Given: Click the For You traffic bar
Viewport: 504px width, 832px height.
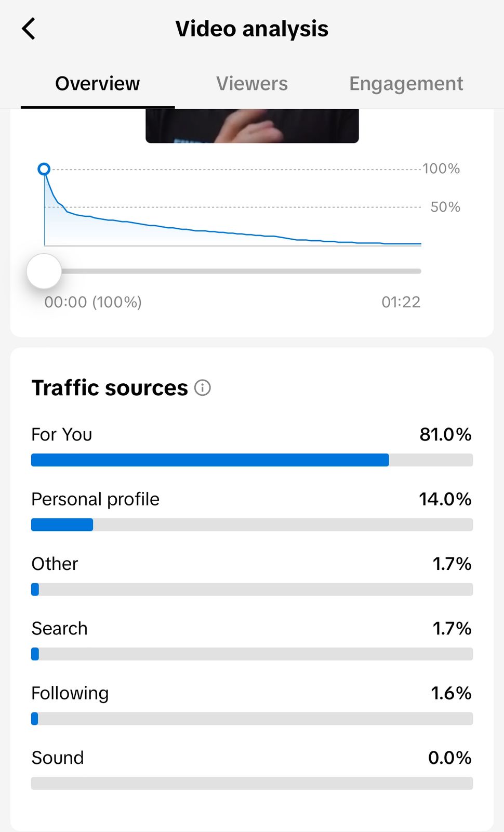Looking at the screenshot, I should [x=251, y=460].
